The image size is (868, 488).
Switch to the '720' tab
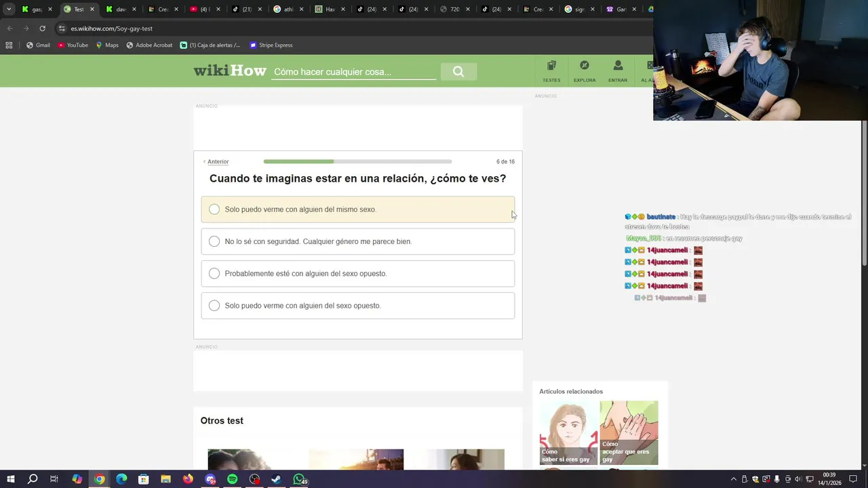tap(454, 9)
